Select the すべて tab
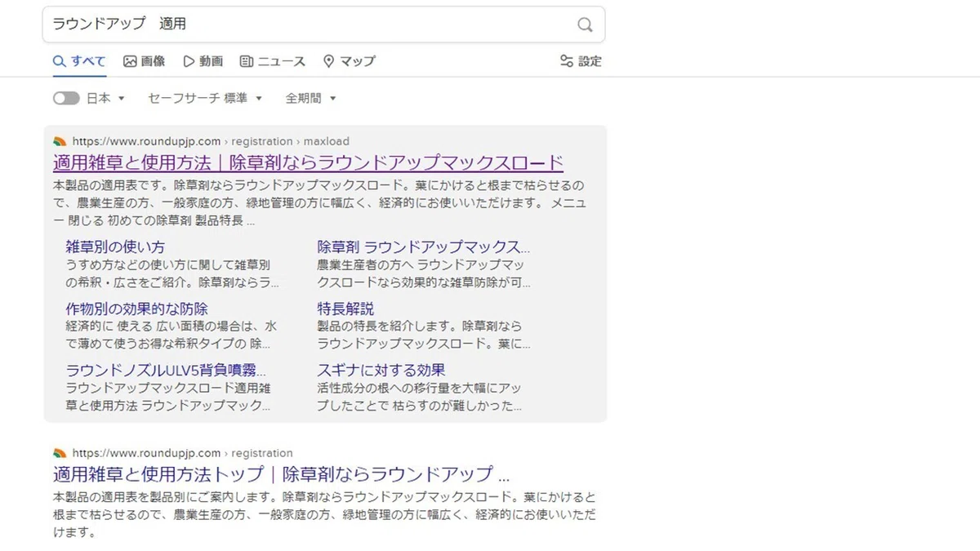The width and height of the screenshot is (980, 551). [79, 61]
